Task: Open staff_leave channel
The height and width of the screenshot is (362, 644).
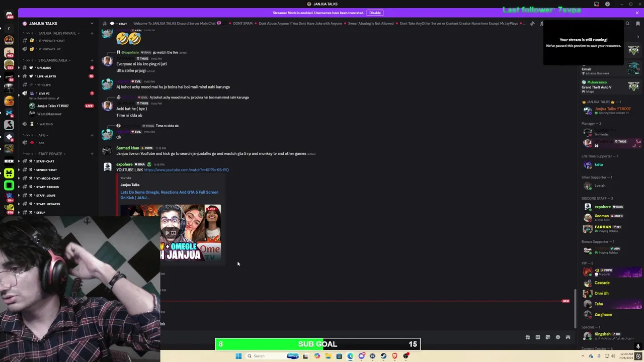Action: point(57,196)
